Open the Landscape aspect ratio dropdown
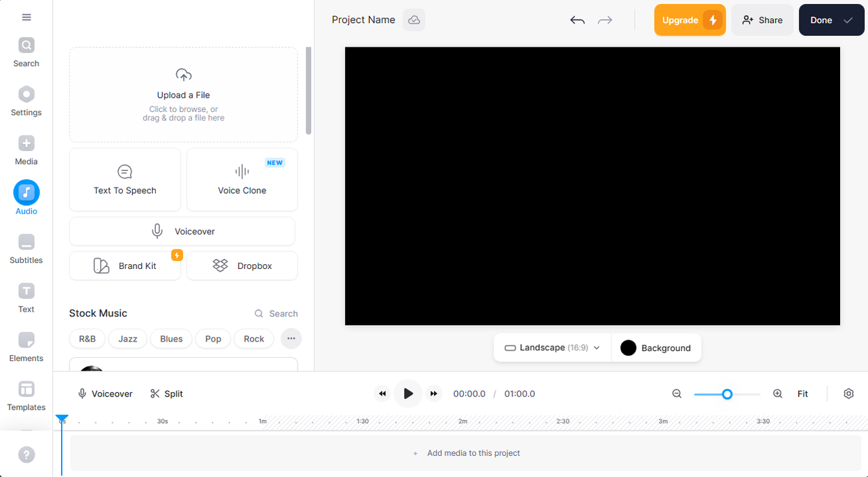 pos(553,348)
